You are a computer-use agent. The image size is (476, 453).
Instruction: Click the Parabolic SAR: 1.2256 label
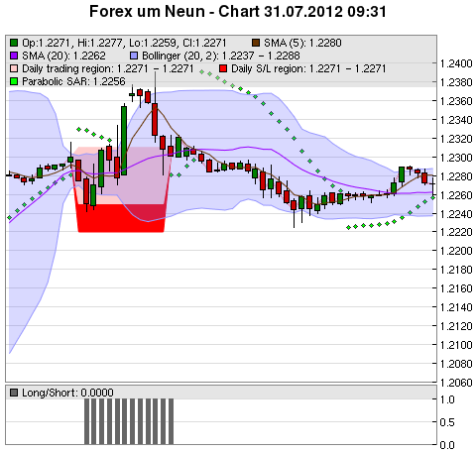click(x=73, y=81)
